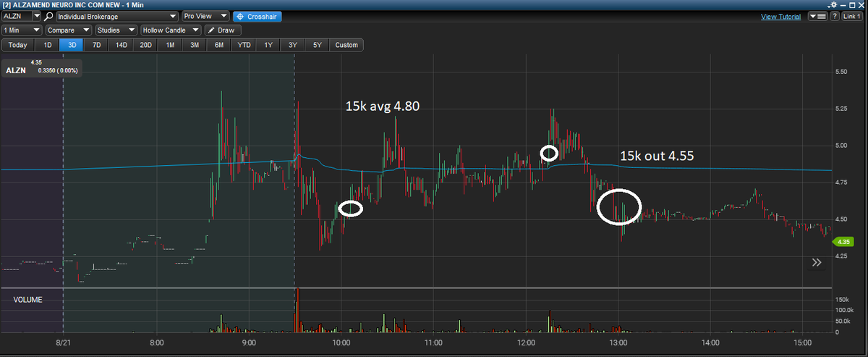868x357 pixels.
Task: Maximize the ALZAMEND NEURO chart window
Action: pyautogui.click(x=851, y=4)
